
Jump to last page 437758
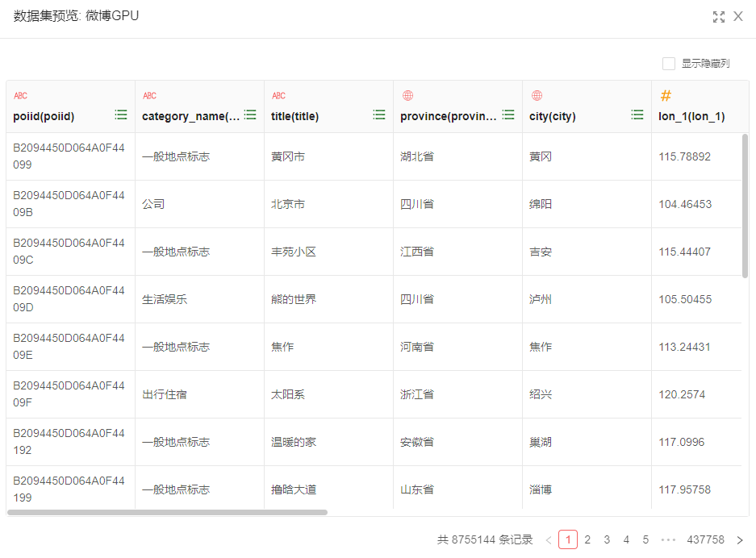705,539
